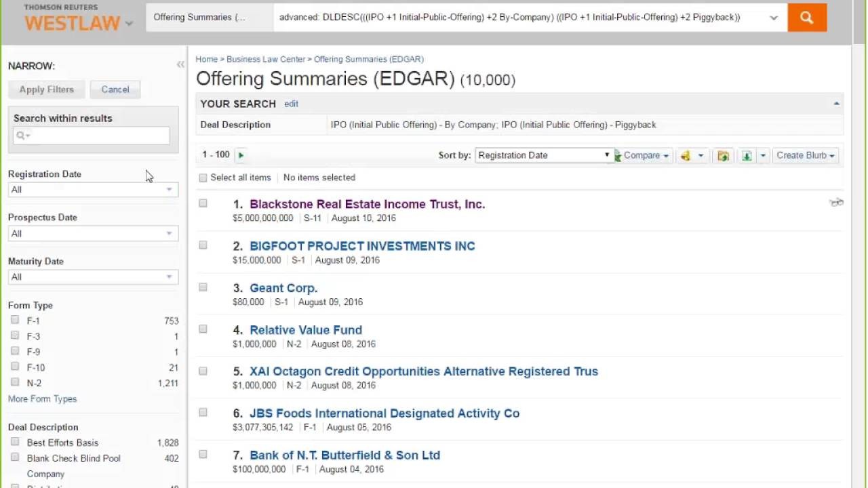The image size is (868, 488).
Task: Click the glasses icon beside Blackstone result
Action: pyautogui.click(x=836, y=203)
